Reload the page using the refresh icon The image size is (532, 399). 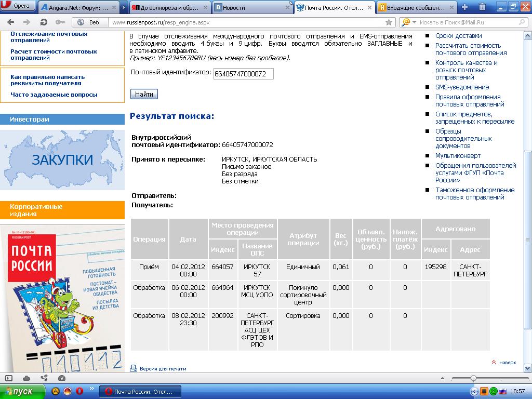pyautogui.click(x=44, y=22)
